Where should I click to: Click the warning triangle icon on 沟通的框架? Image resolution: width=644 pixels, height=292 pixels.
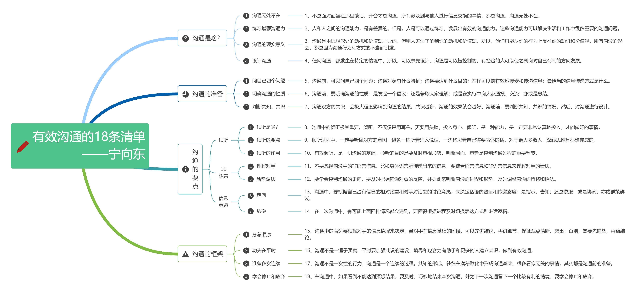click(185, 254)
